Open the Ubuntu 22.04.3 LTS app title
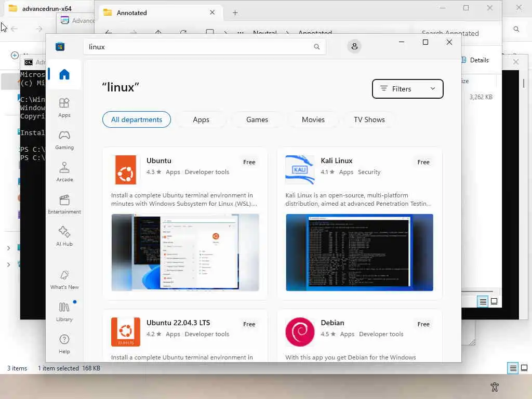Screen dimensions: 532x399 coord(178,323)
